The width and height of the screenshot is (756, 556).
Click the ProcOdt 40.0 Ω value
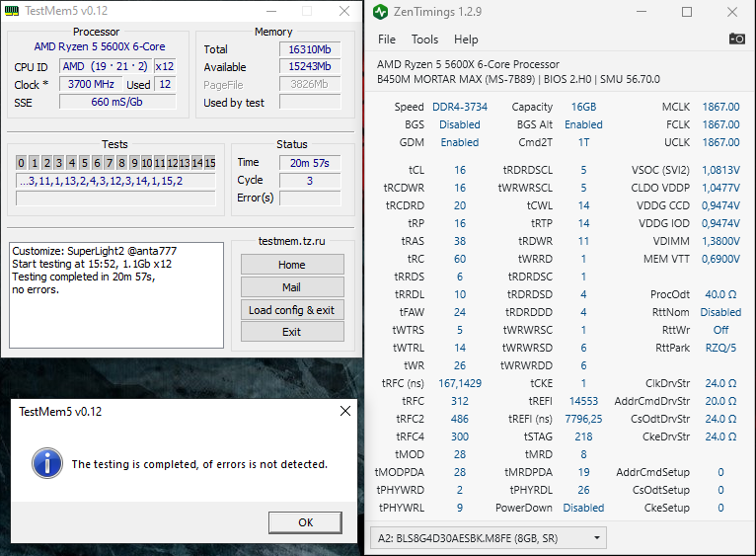pyautogui.click(x=720, y=294)
